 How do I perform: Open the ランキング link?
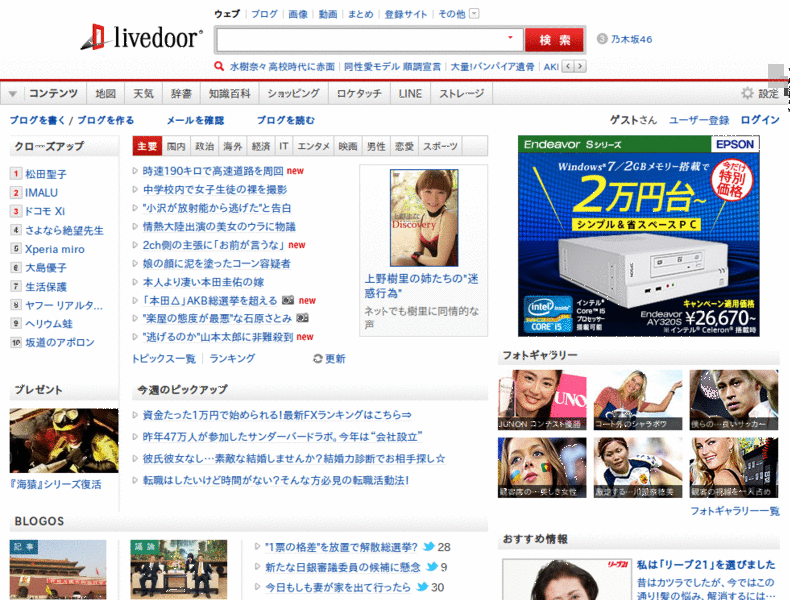click(232, 359)
